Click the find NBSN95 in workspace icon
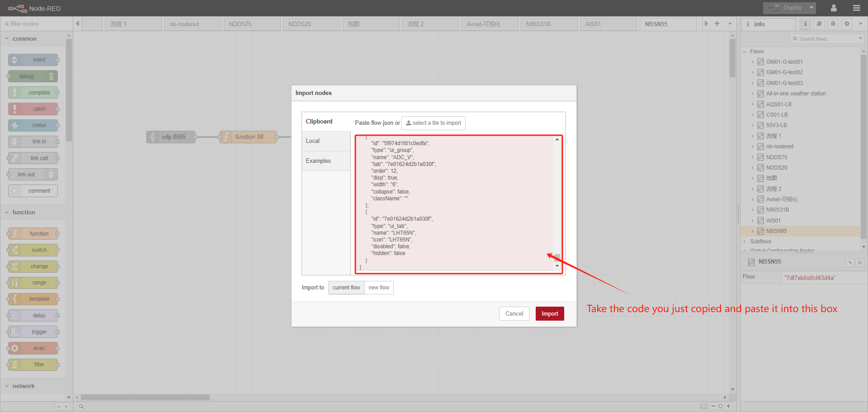 pos(860,263)
